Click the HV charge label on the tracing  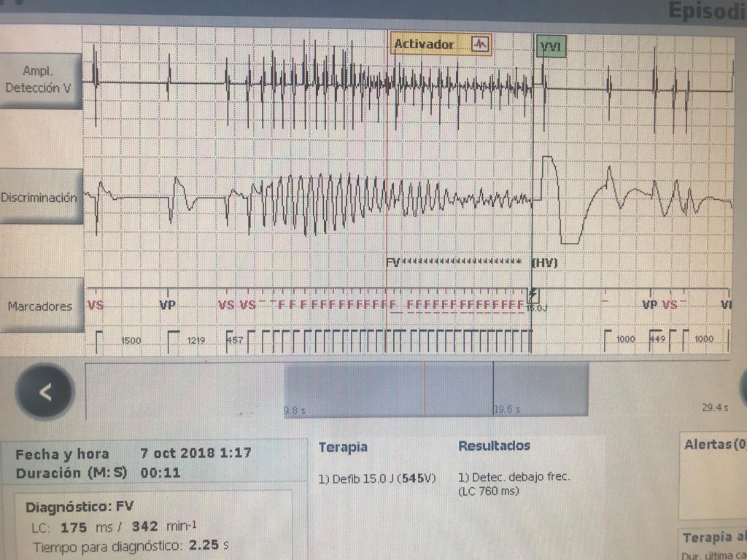click(544, 261)
